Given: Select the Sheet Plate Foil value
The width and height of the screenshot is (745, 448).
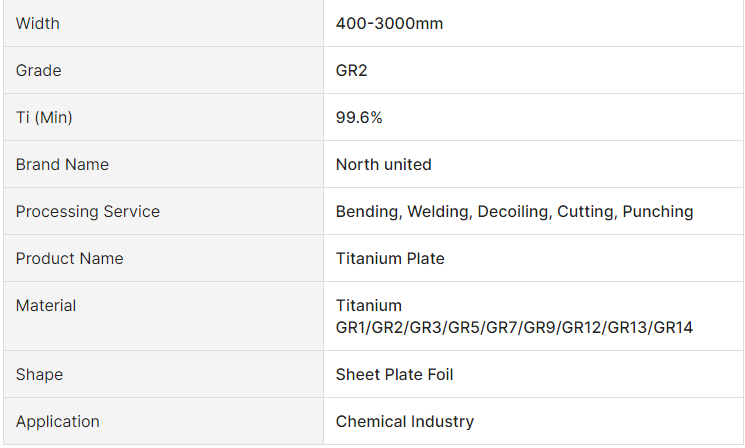Looking at the screenshot, I should tap(395, 374).
